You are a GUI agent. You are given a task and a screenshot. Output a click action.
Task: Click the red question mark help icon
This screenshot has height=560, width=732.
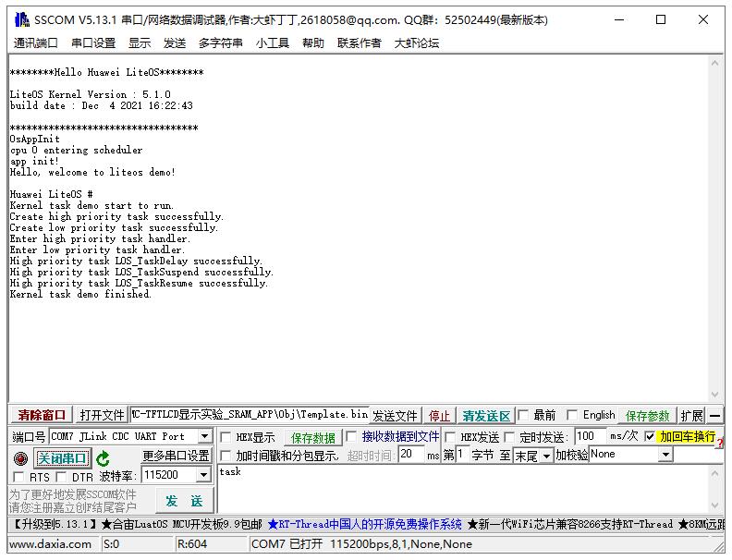pyautogui.click(x=720, y=442)
